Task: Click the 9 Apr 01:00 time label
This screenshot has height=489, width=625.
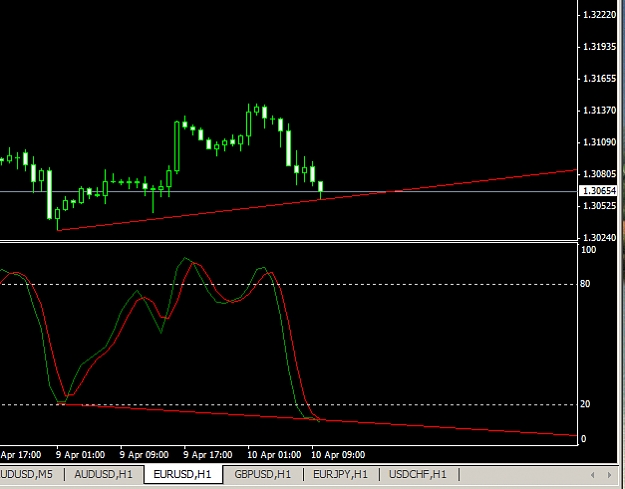Action: point(80,455)
